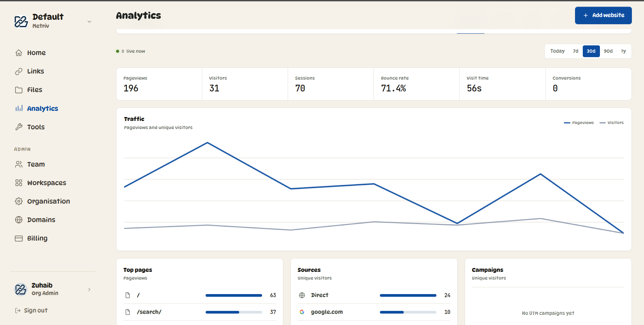The image size is (644, 325).
Task: Click the Metriv logo icon in sidebar header
Action: click(x=21, y=21)
